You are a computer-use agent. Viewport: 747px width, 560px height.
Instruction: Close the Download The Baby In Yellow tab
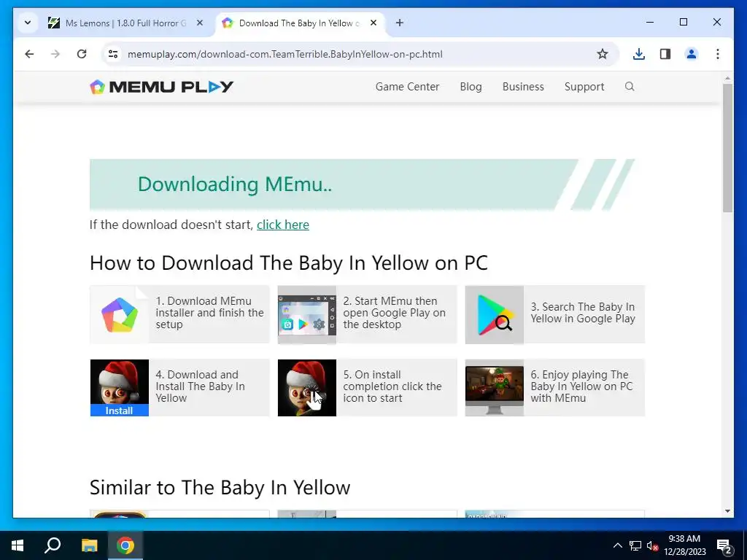[x=373, y=23]
